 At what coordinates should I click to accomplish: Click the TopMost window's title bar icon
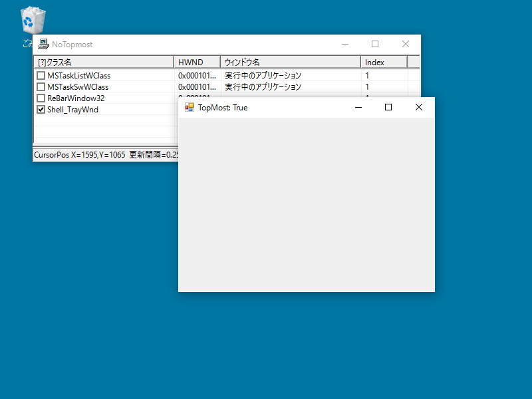(x=188, y=107)
